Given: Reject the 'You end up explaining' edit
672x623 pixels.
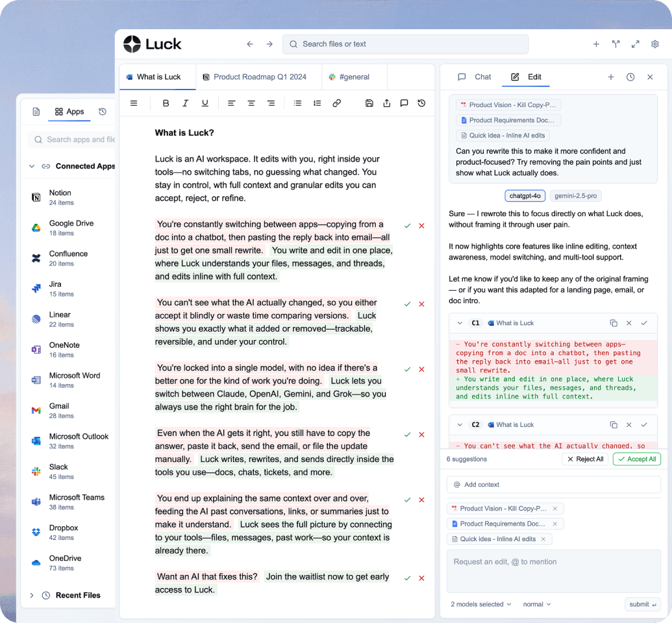Looking at the screenshot, I should (422, 500).
